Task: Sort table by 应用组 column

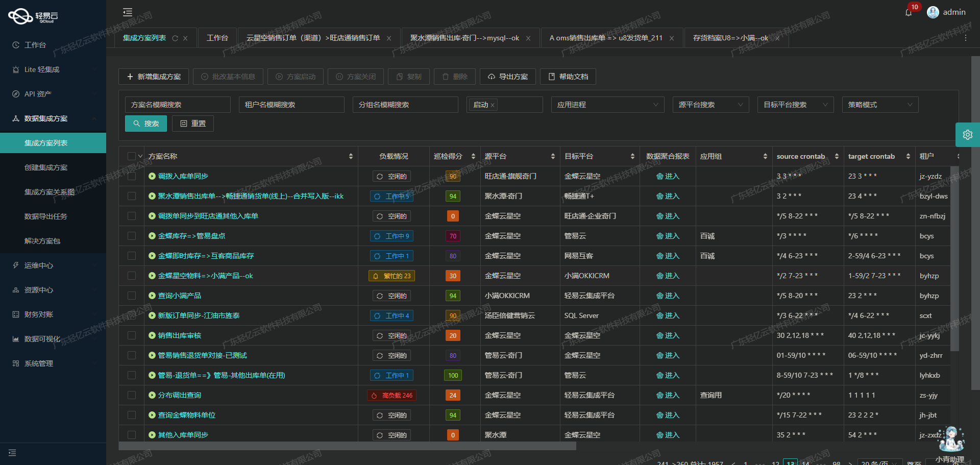Action: pos(765,156)
